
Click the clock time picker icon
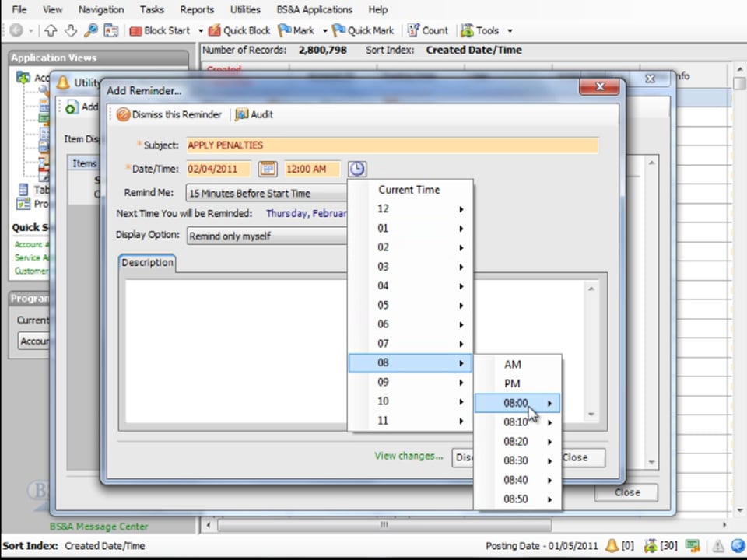tap(357, 169)
